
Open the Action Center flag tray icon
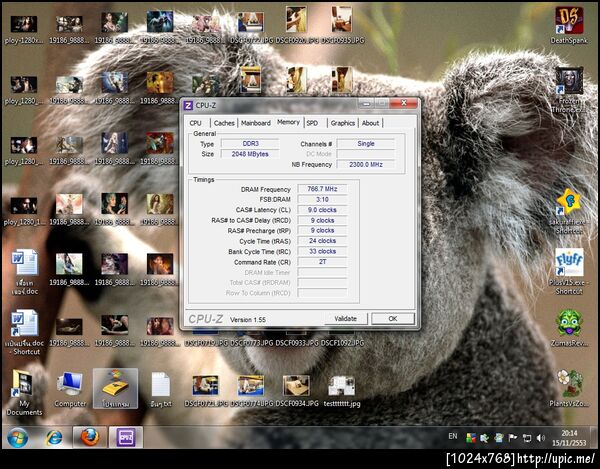pos(513,438)
